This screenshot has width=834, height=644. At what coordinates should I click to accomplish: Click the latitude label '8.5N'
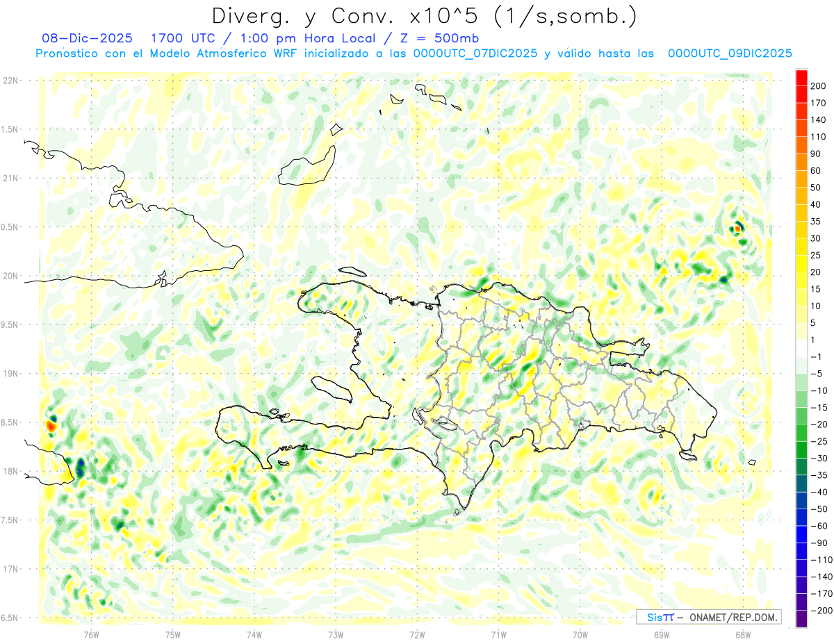click(x=10, y=422)
